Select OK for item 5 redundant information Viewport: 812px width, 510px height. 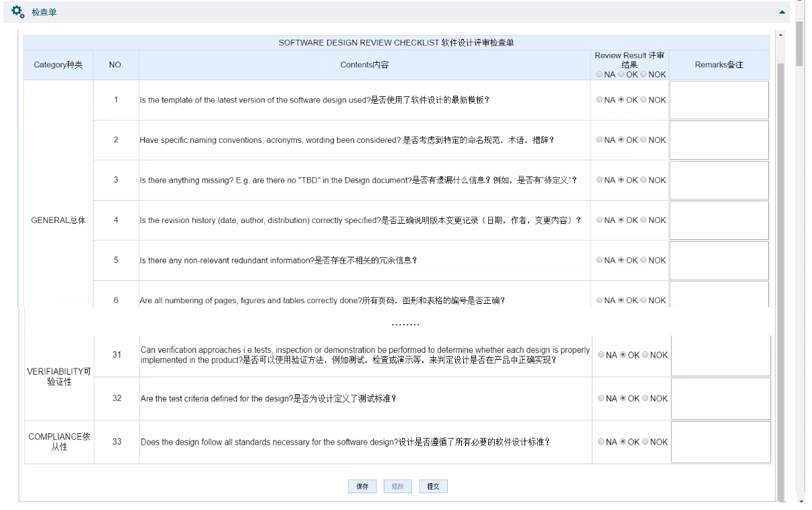point(621,260)
